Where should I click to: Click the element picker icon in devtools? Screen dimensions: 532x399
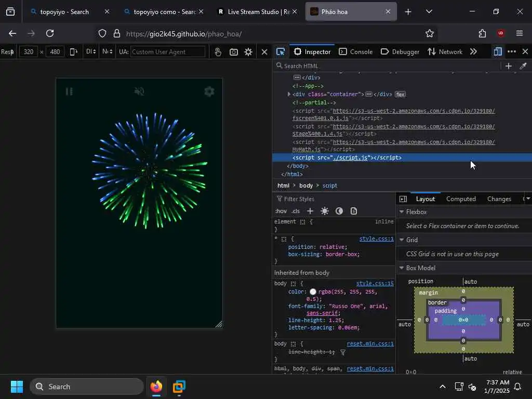pyautogui.click(x=281, y=52)
